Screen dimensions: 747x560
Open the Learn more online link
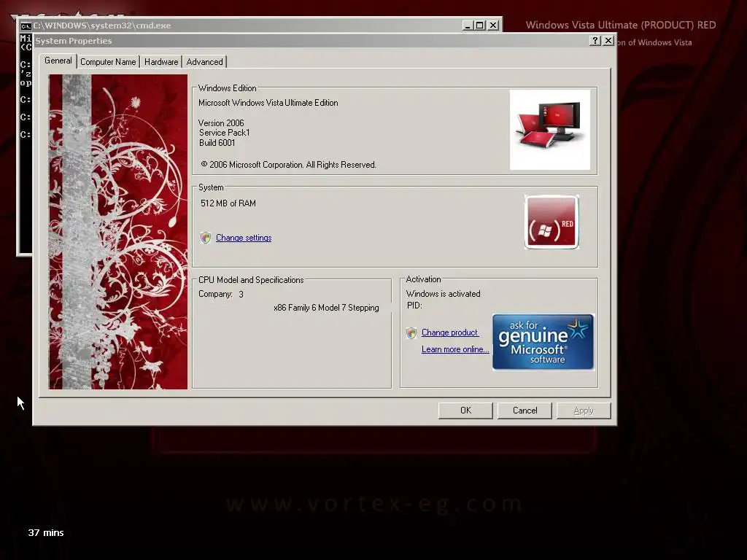coord(455,349)
